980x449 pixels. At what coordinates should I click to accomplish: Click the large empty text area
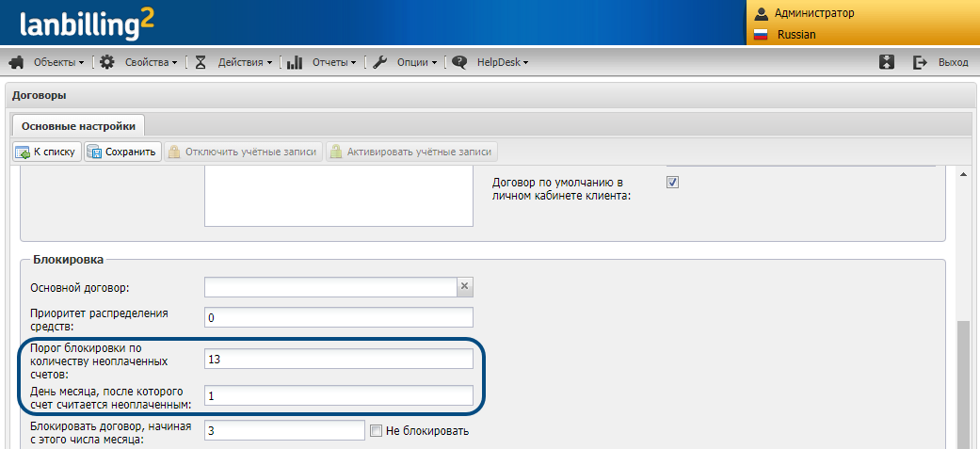point(339,197)
